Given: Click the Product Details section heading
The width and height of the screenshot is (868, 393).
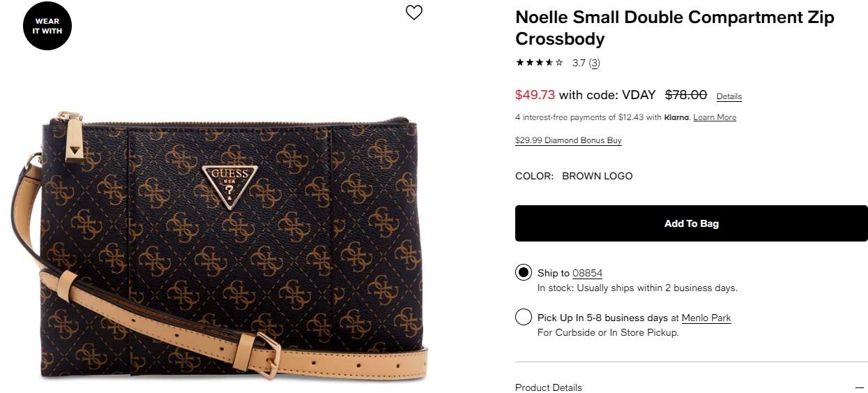Looking at the screenshot, I should coord(549,387).
